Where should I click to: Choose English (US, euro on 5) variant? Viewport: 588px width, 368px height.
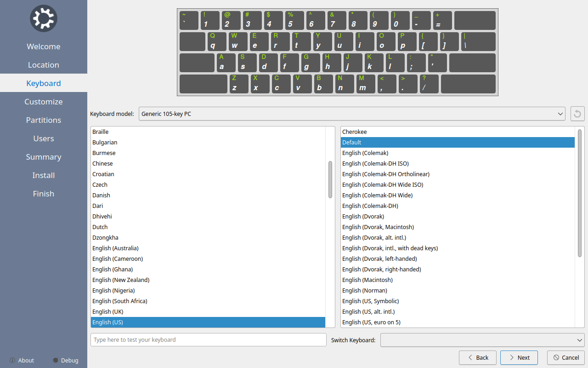click(458, 322)
